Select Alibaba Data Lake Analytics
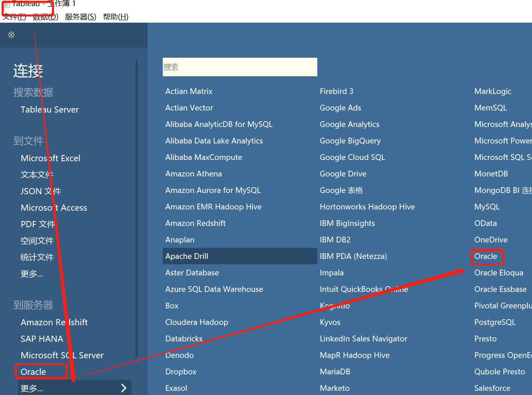The width and height of the screenshot is (532, 395). pyautogui.click(x=214, y=141)
